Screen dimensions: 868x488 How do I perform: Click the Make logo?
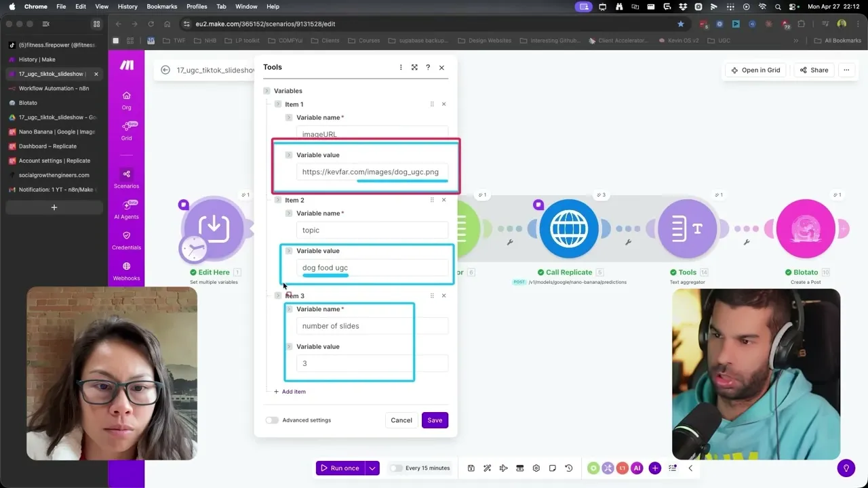(127, 65)
